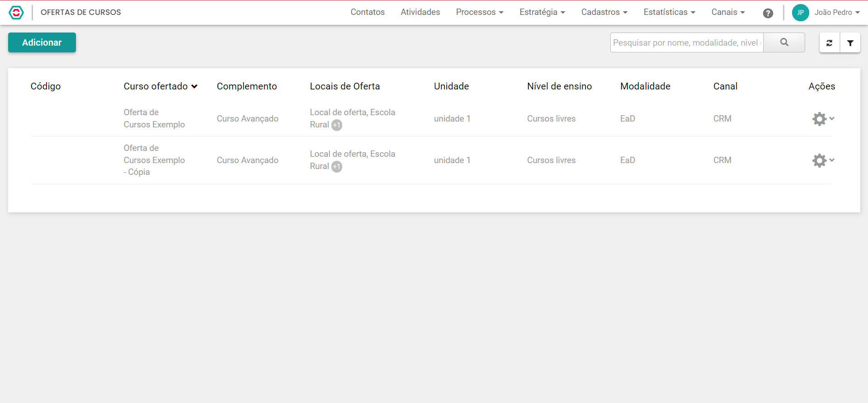868x403 pixels.
Task: Click EaD in the Cópia row
Action: tap(628, 160)
